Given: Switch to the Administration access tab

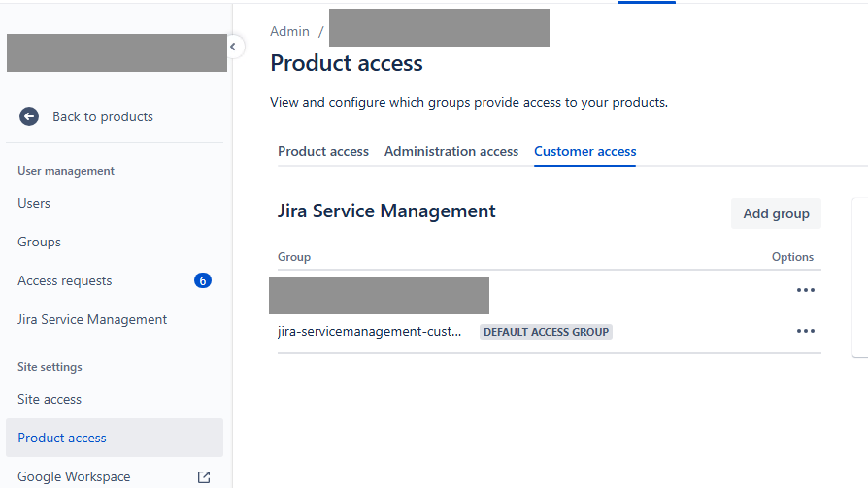Looking at the screenshot, I should (451, 151).
